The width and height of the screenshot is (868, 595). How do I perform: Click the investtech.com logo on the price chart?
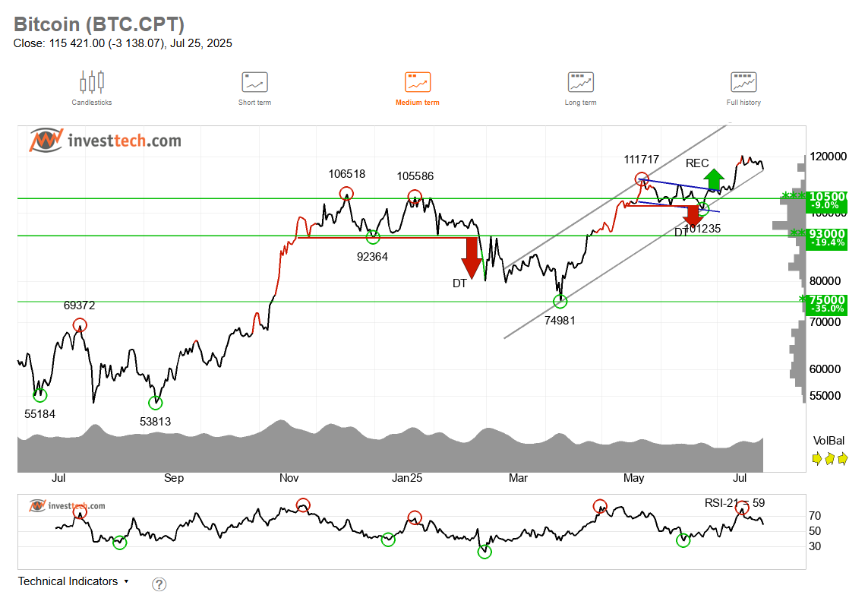click(106, 140)
